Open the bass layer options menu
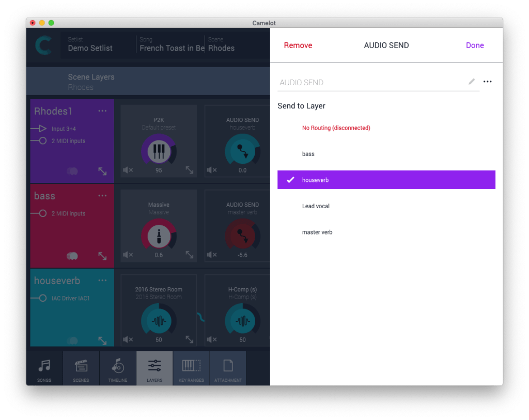This screenshot has width=529, height=420. coord(102,195)
